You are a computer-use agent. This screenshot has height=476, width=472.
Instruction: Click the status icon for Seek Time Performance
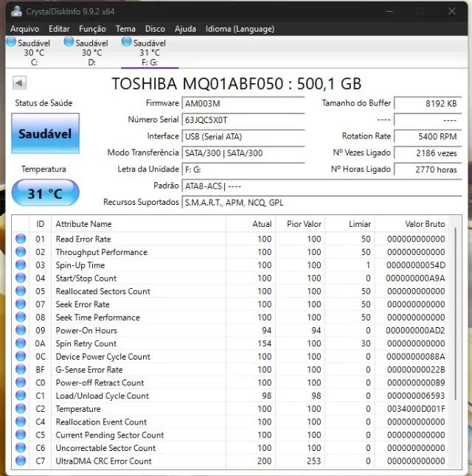(x=21, y=317)
